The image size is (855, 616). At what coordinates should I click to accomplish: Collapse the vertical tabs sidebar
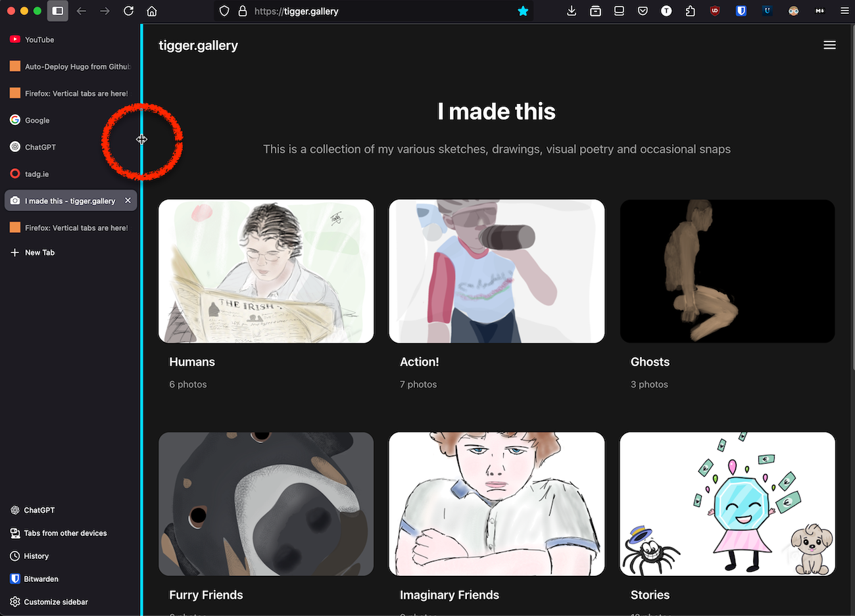pyautogui.click(x=58, y=11)
